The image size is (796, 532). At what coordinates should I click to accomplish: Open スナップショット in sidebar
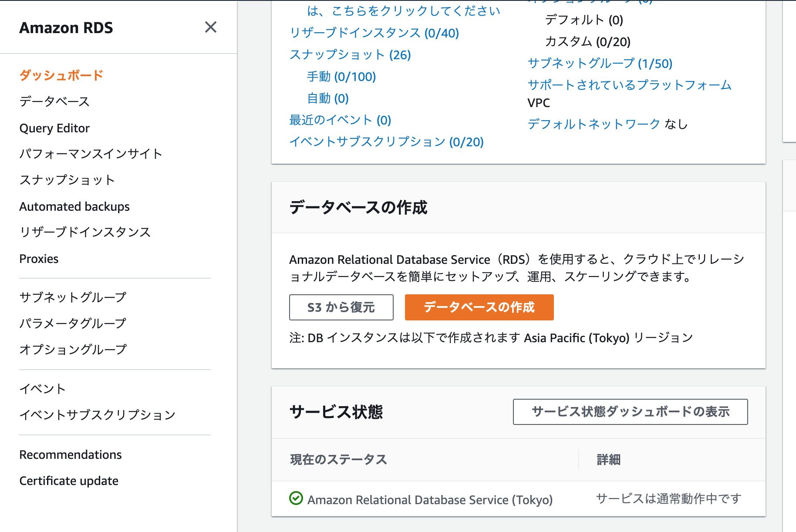67,180
